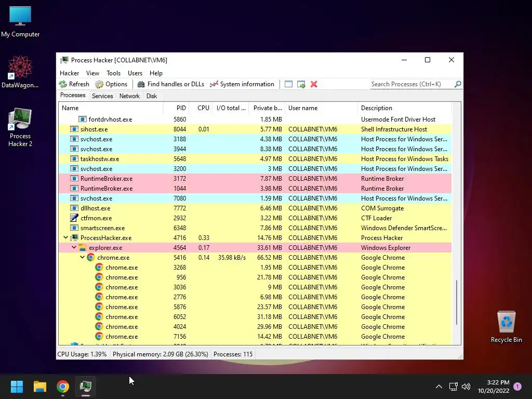Open File Explorer from taskbar
The width and height of the screenshot is (532, 399).
[39, 387]
